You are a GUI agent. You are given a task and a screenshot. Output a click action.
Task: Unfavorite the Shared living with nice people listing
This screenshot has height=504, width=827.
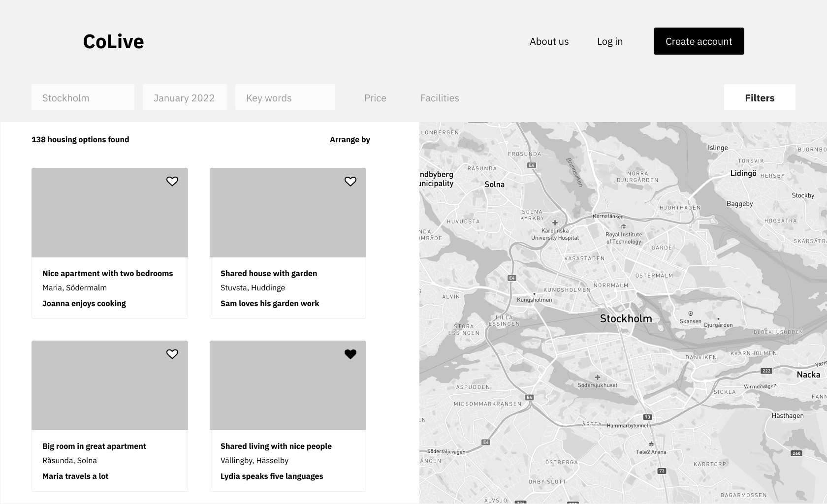(350, 353)
